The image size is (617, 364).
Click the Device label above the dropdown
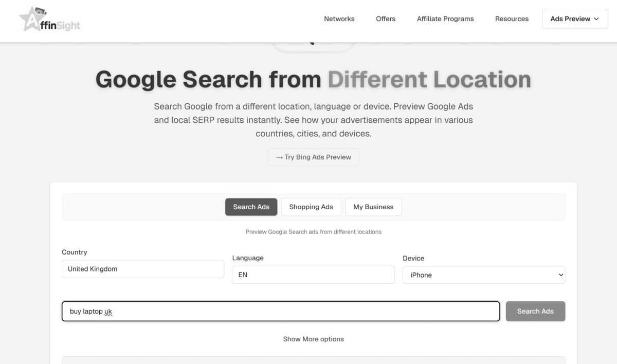[413, 258]
